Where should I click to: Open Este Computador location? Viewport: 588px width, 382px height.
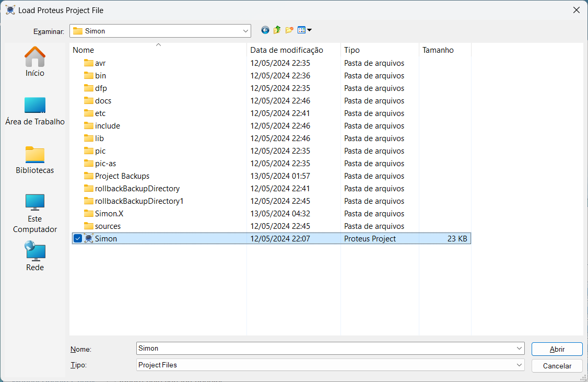(x=35, y=214)
